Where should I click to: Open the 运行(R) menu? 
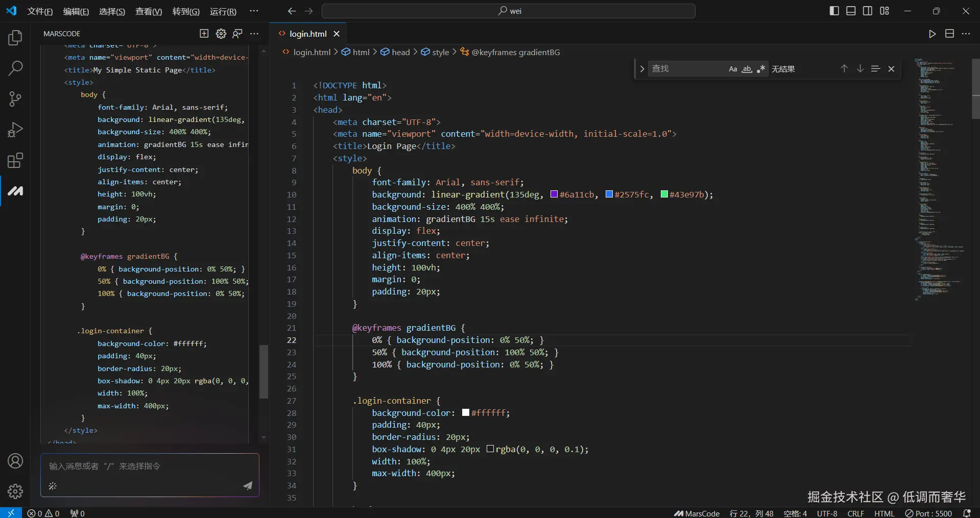223,11
